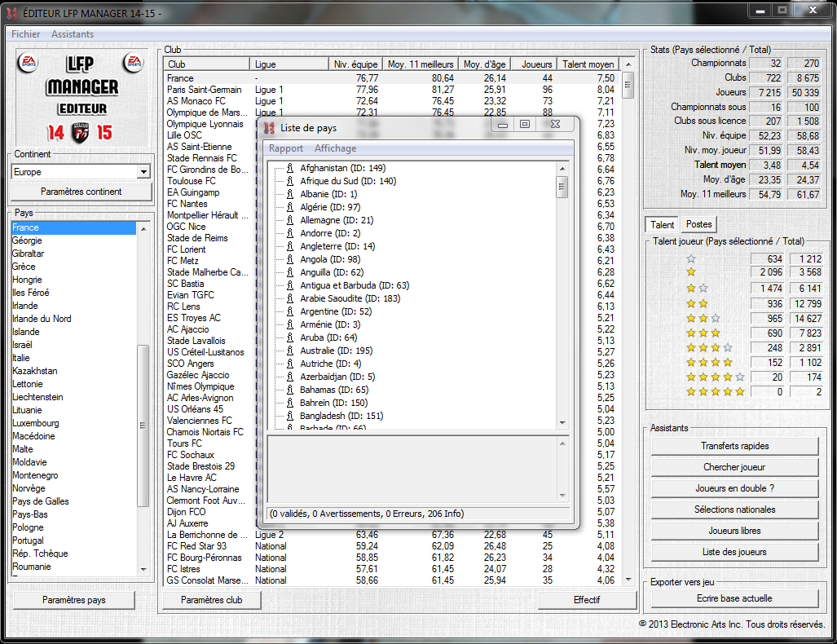Sort clubs by the Ligue column header
The width and height of the screenshot is (837, 644).
pos(289,64)
